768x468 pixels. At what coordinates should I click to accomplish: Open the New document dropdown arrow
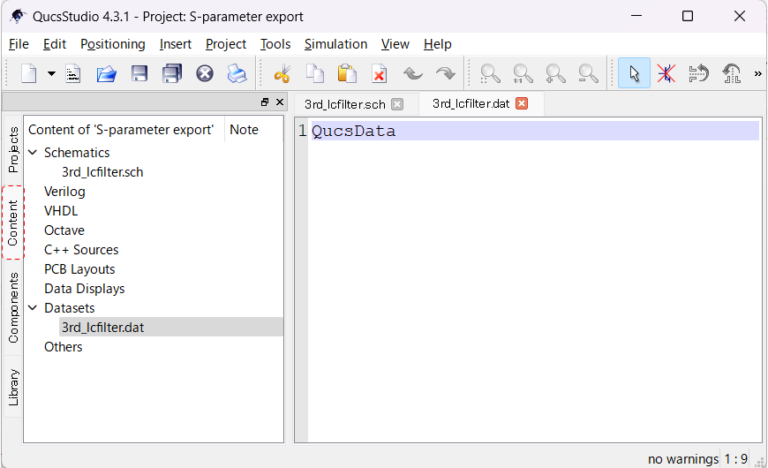click(51, 74)
